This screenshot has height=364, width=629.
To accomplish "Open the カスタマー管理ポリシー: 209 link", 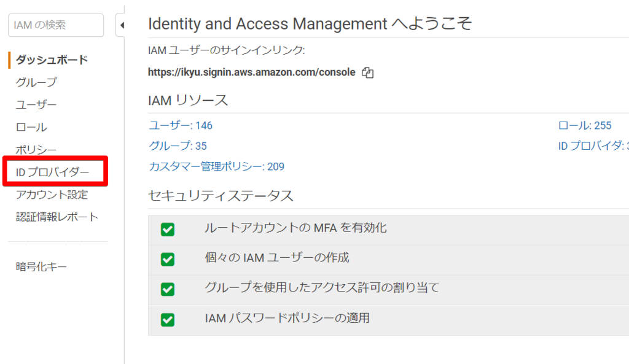I will pyautogui.click(x=216, y=166).
